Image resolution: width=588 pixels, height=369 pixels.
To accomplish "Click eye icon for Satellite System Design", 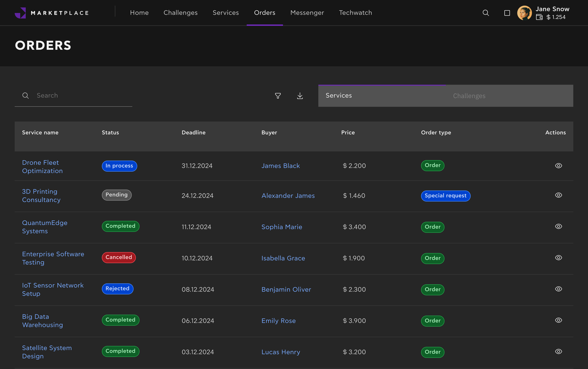I will [x=558, y=351].
